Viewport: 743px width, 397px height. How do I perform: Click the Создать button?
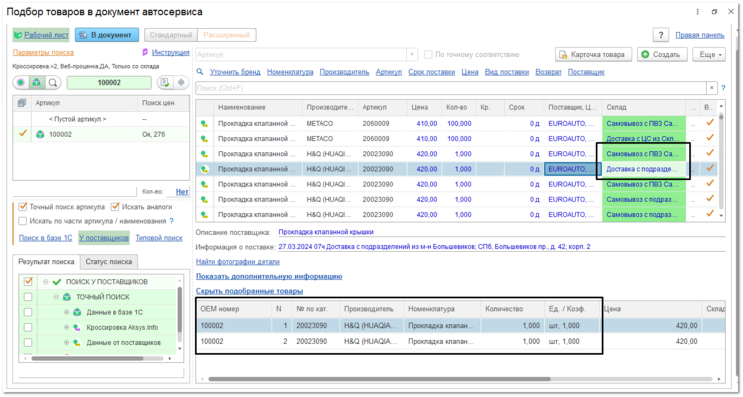662,54
